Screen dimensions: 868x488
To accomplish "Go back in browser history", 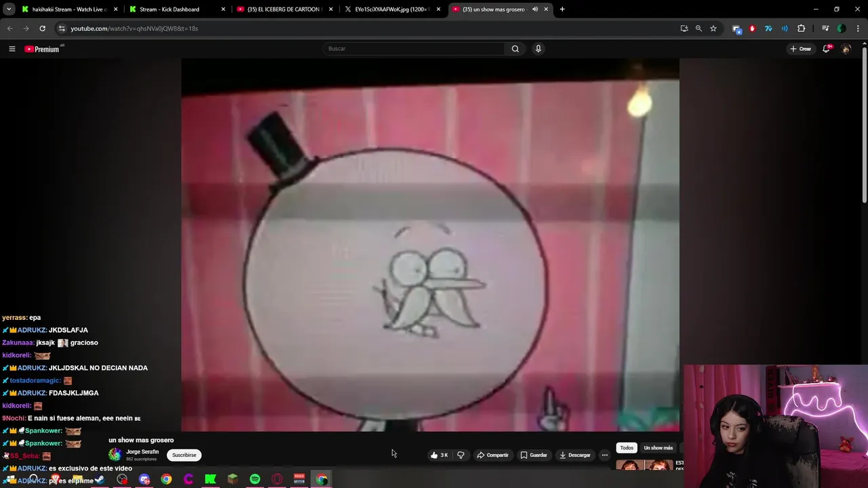I will [9, 28].
